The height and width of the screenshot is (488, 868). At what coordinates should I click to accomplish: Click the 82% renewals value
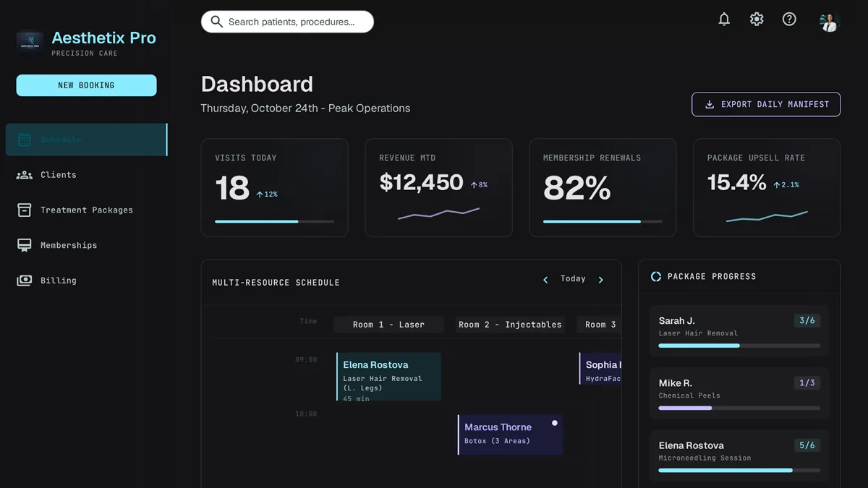coord(577,188)
